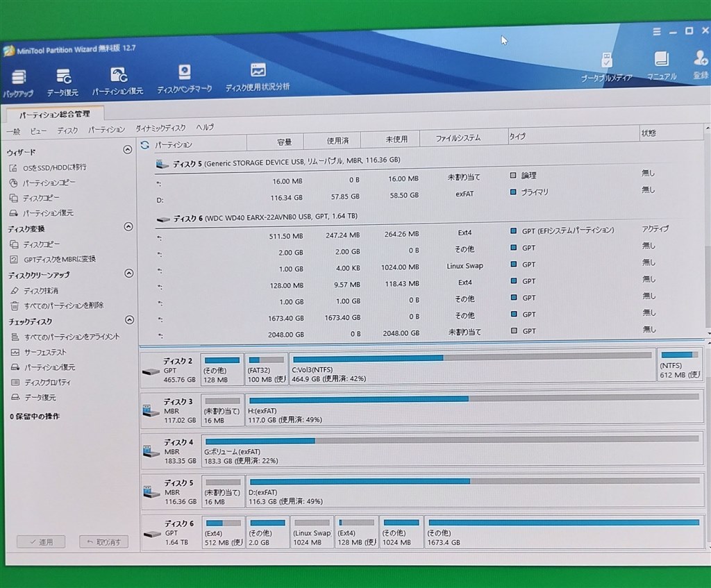Open the マニュアル manual
711x588 pixels.
[662, 66]
